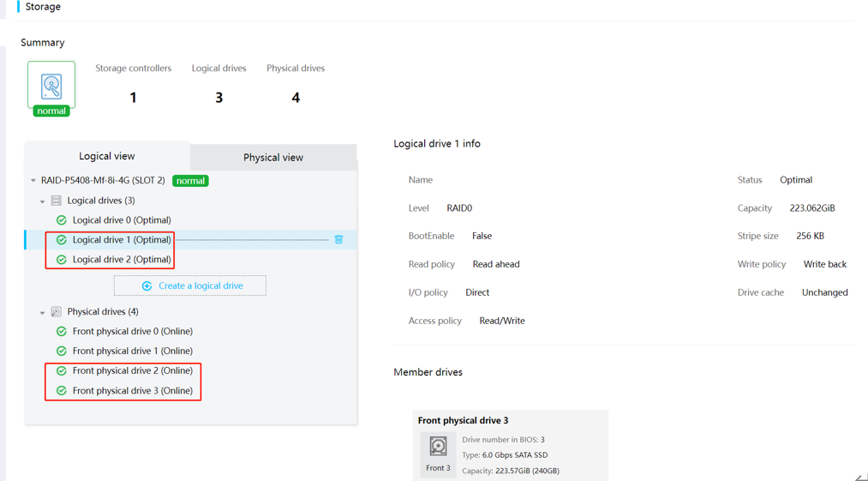This screenshot has height=481, width=868.
Task: Click the Summary section heading
Action: [43, 43]
